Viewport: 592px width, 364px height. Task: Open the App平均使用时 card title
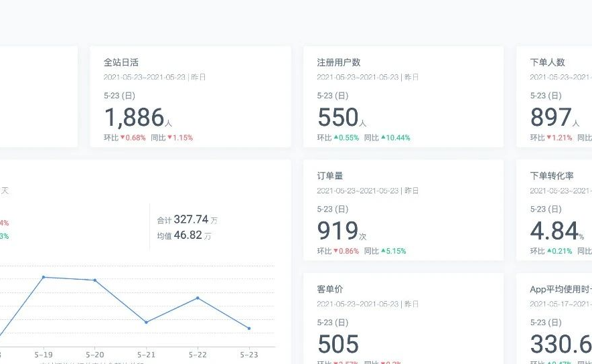coord(561,289)
